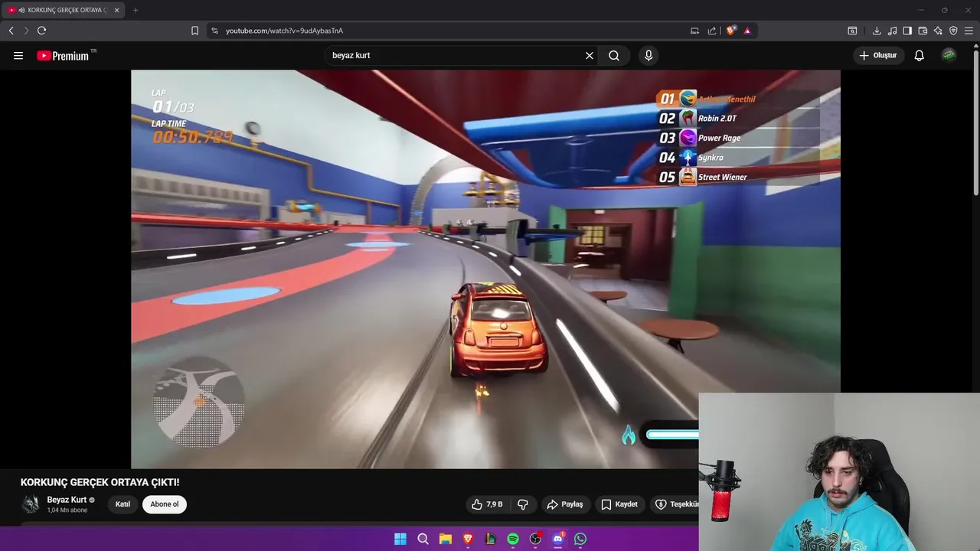Bookmark this page using bookmark icon
Screen dimensions: 980x551
pyautogui.click(x=194, y=31)
